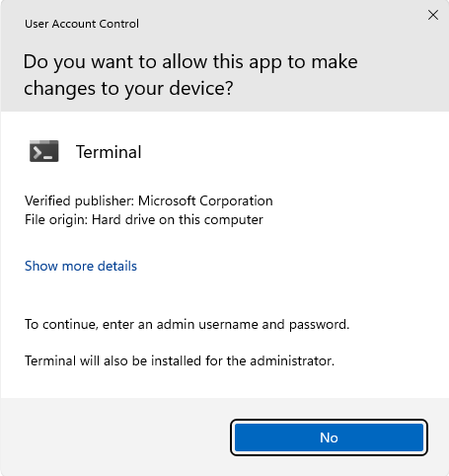Click the Terminal app icon
This screenshot has height=476, width=449.
coord(44,151)
